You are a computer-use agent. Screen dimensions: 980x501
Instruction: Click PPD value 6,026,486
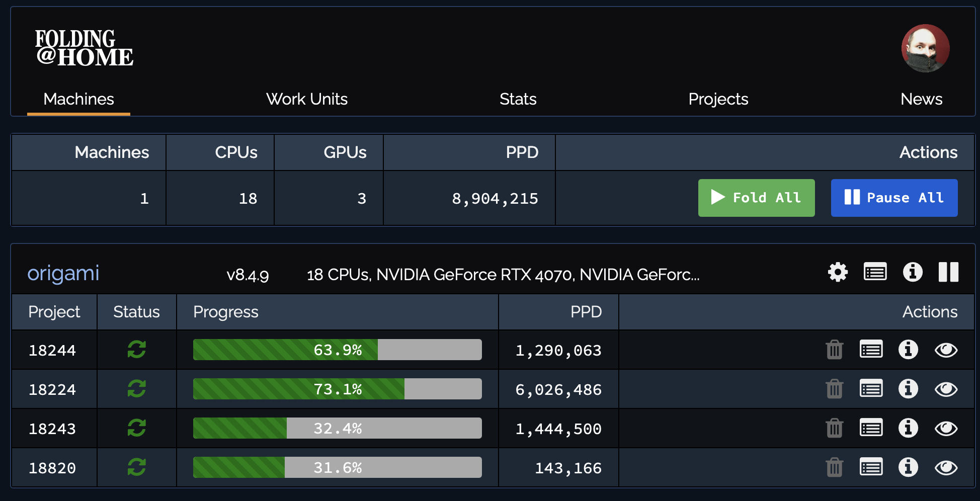(x=558, y=389)
